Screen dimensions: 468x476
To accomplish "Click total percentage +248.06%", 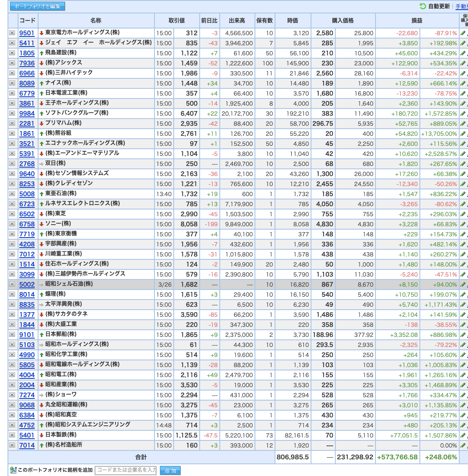I will [x=441, y=457].
